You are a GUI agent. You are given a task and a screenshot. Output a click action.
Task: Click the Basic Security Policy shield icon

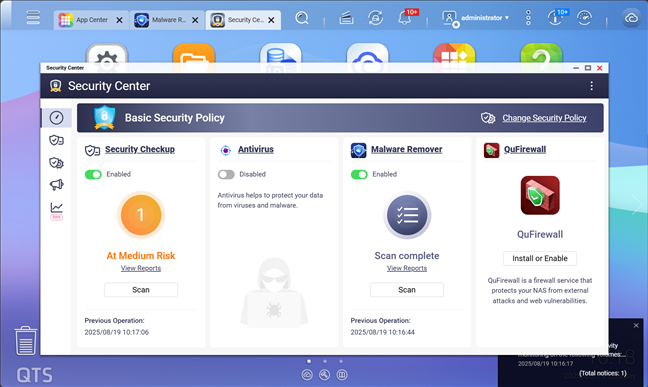click(104, 117)
